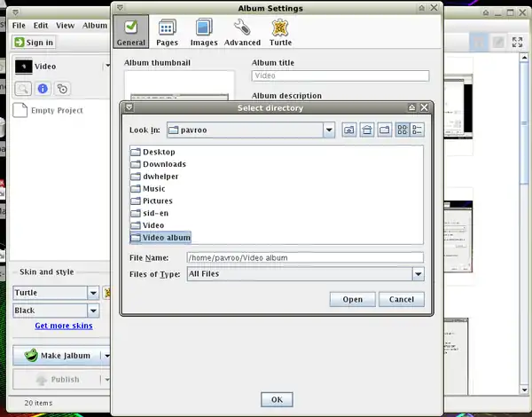Open the Files of Type dropdown

pos(417,274)
